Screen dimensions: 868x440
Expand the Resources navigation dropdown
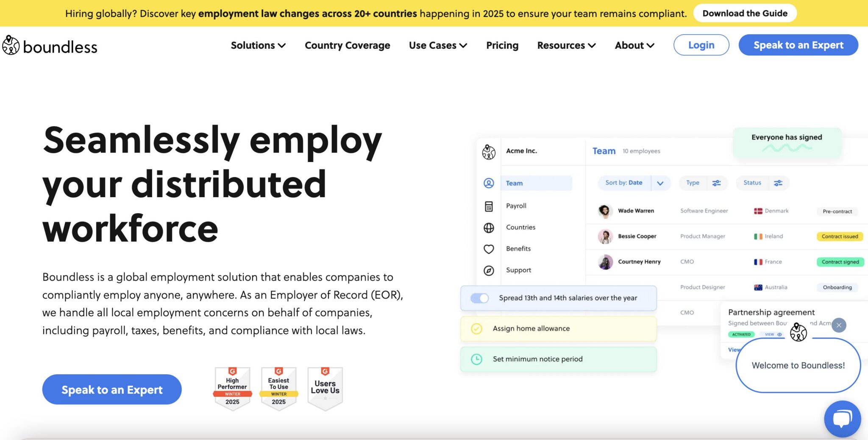click(x=566, y=45)
